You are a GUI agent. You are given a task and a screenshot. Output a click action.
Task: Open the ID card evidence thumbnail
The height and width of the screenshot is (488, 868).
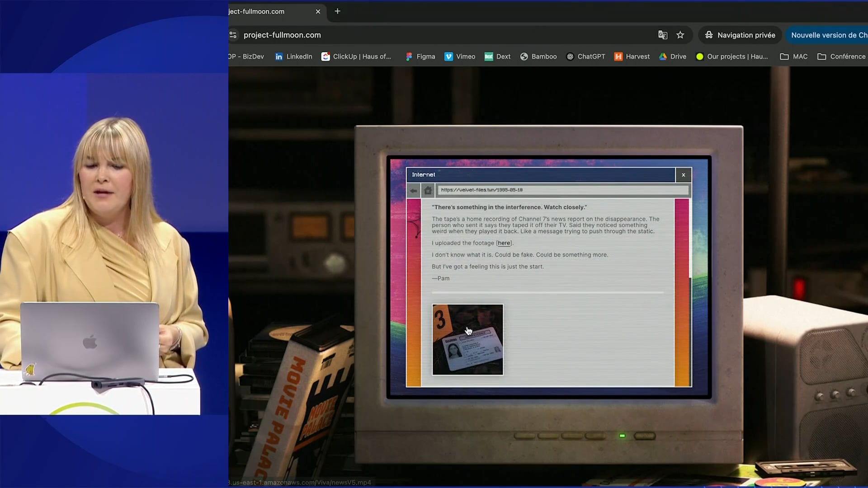pos(467,340)
